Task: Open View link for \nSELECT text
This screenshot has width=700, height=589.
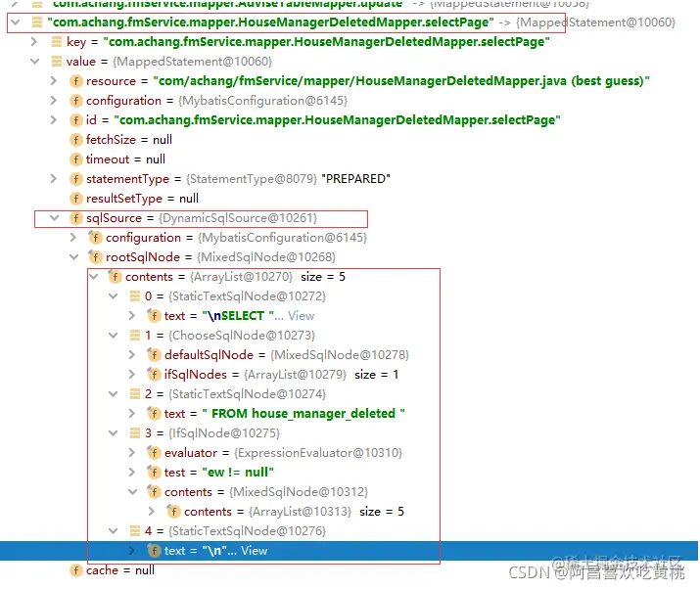Action: (301, 316)
